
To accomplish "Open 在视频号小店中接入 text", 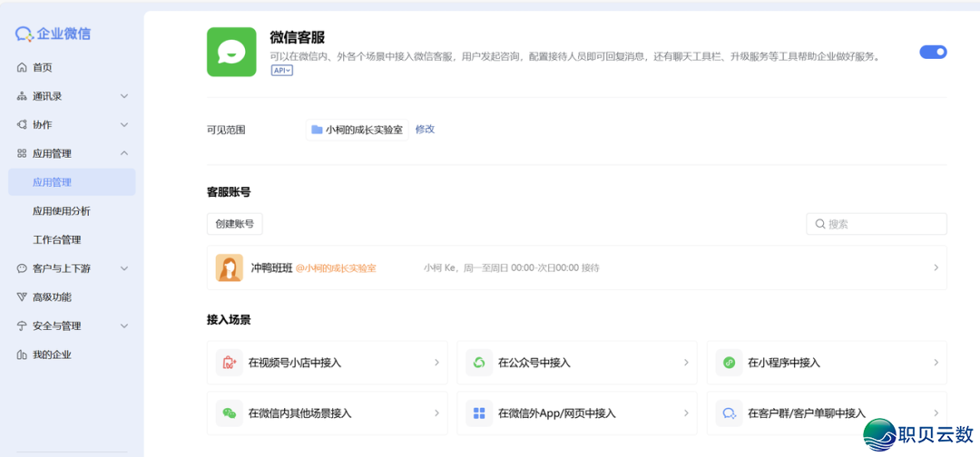I will point(295,363).
